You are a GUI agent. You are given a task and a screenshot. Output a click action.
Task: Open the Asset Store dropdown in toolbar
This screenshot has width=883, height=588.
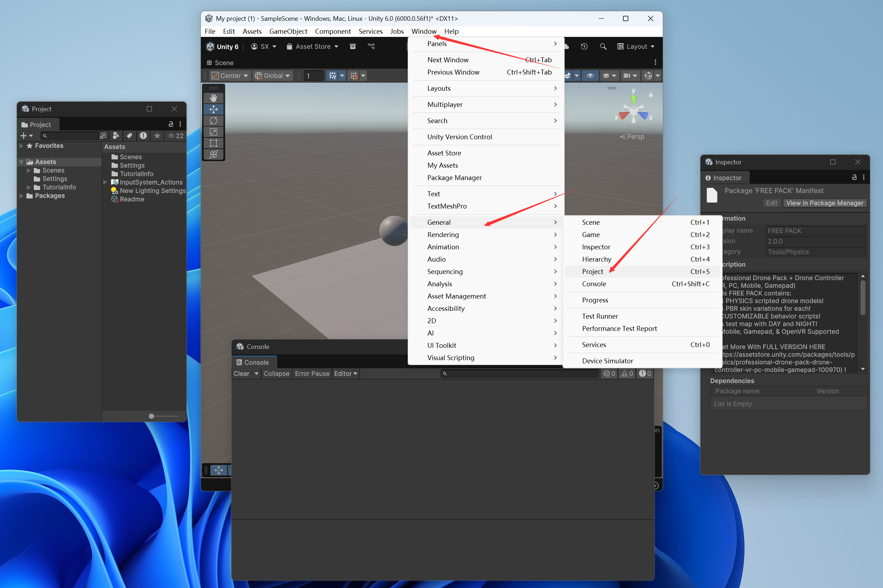312,46
